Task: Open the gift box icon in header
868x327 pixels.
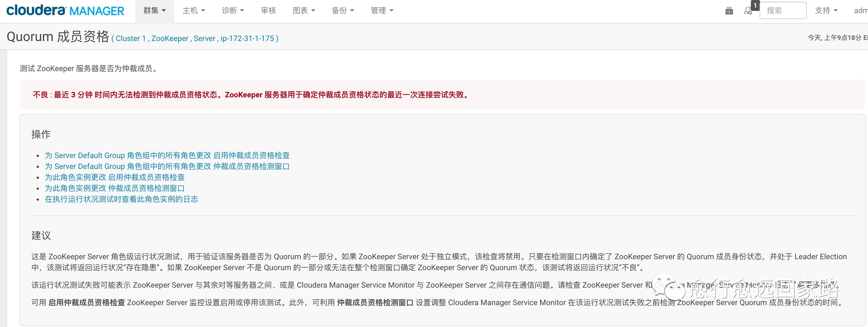Action: [729, 11]
